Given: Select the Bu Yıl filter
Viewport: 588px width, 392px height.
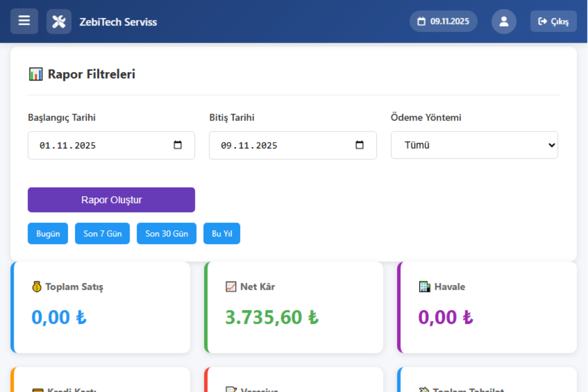Looking at the screenshot, I should (222, 234).
